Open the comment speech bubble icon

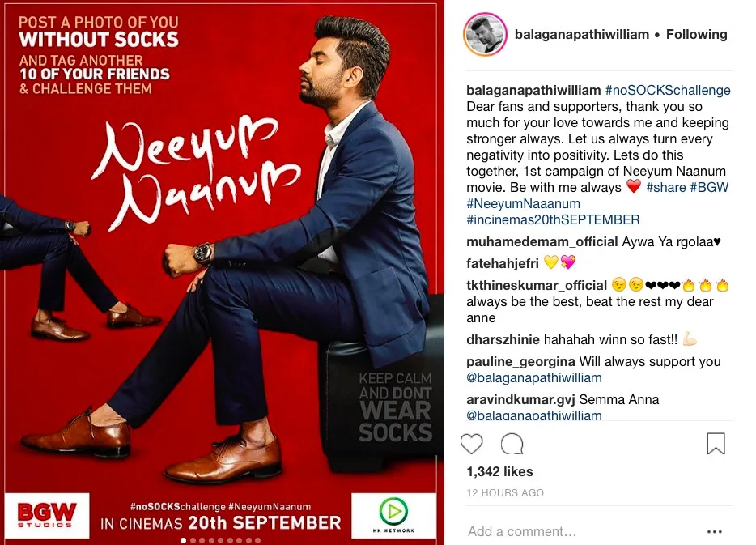[512, 444]
